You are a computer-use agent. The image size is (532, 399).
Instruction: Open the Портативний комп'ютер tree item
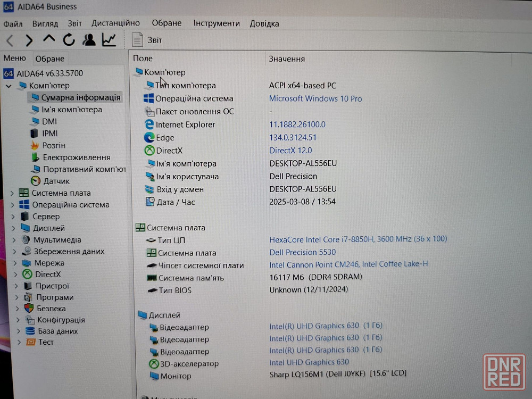(79, 169)
